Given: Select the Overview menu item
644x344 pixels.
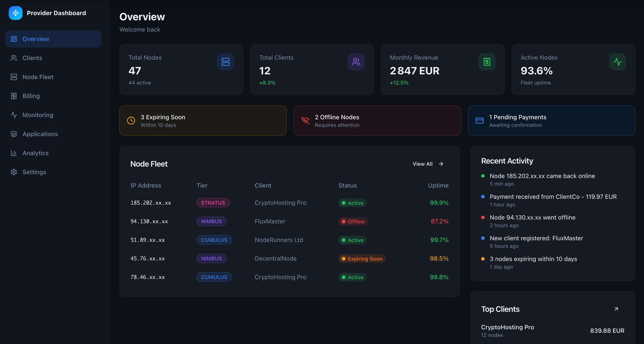Looking at the screenshot, I should pos(36,39).
